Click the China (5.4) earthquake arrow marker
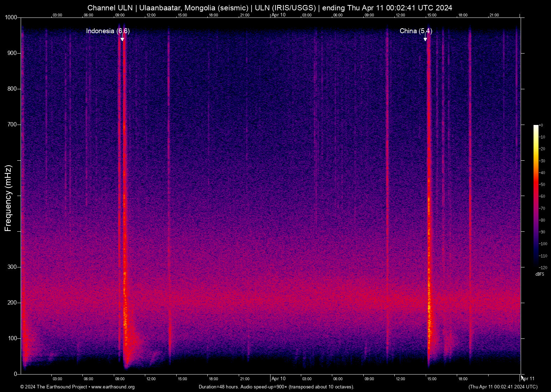Screen dimensions: 551x392 [425, 39]
